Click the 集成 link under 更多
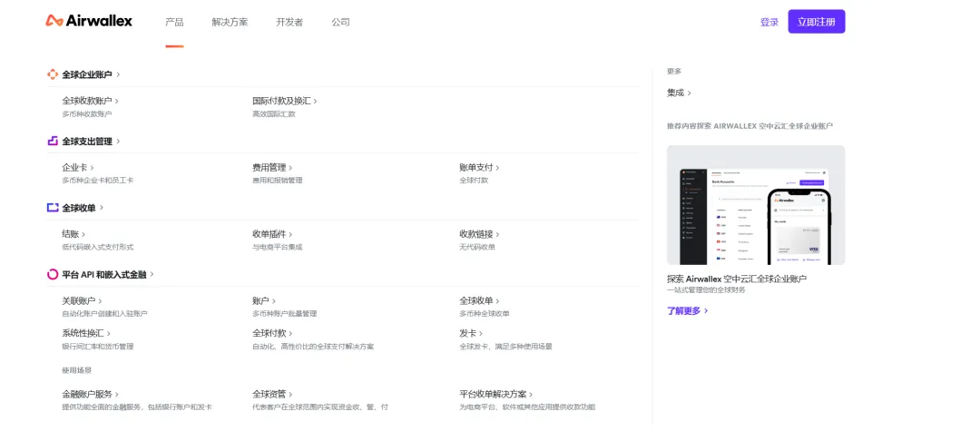Image resolution: width=980 pixels, height=441 pixels. click(x=679, y=93)
